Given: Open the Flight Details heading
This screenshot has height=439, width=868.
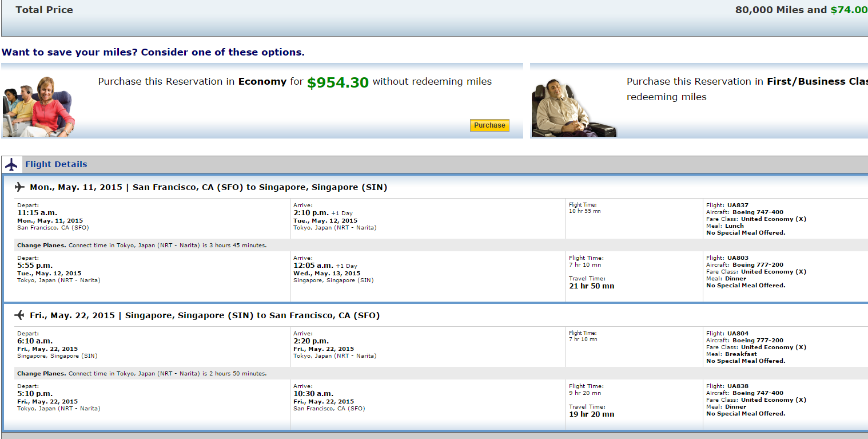Looking at the screenshot, I should coord(56,164).
